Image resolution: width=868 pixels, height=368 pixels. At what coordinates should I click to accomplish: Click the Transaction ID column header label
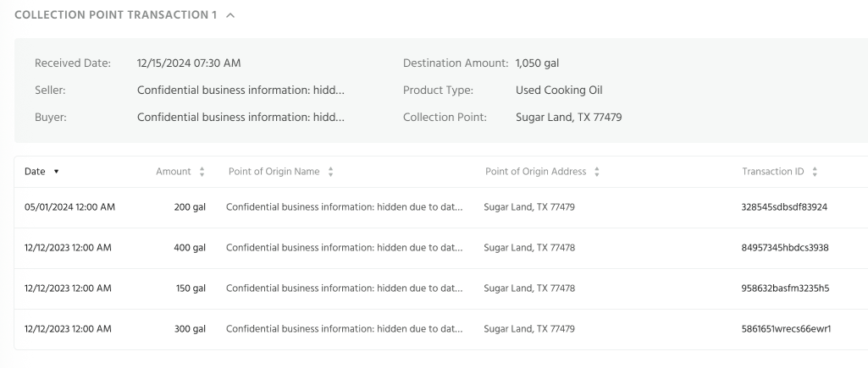(772, 172)
